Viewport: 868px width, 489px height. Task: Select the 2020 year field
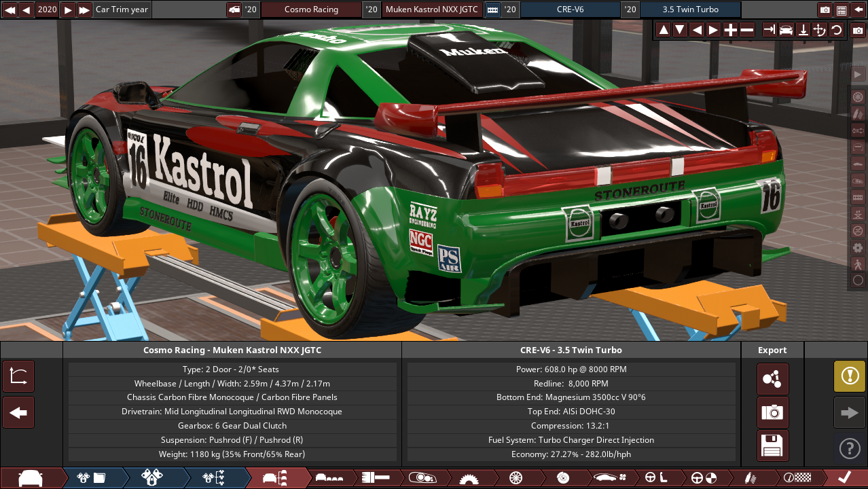click(x=47, y=10)
